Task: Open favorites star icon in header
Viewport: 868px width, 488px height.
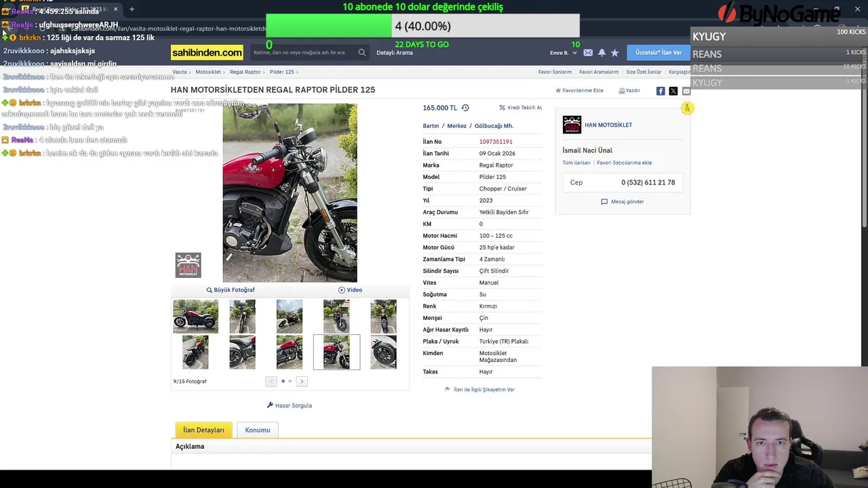Action: pyautogui.click(x=614, y=52)
